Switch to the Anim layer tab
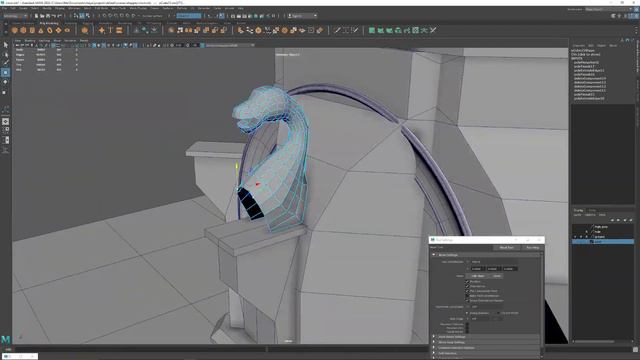This screenshot has width=640, height=360. [x=592, y=211]
